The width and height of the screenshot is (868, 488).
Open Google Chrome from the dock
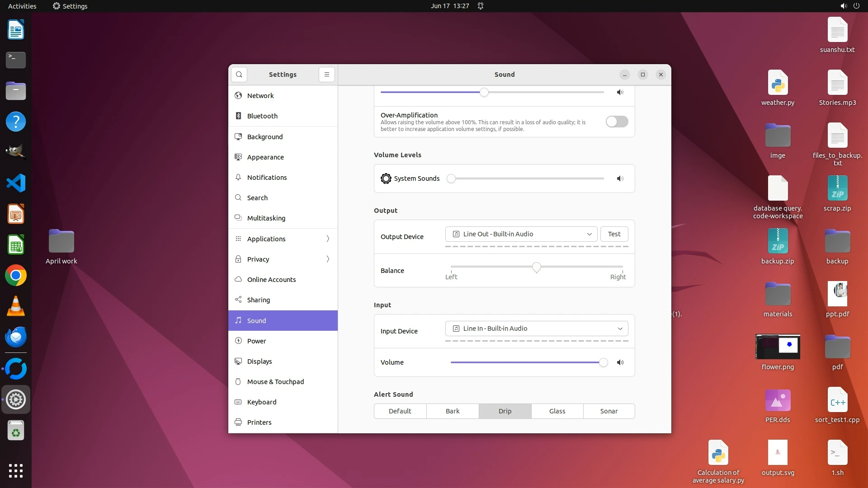coord(16,276)
